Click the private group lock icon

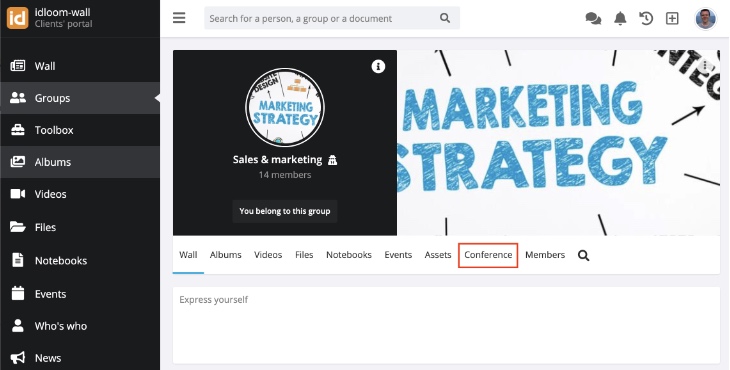[332, 160]
